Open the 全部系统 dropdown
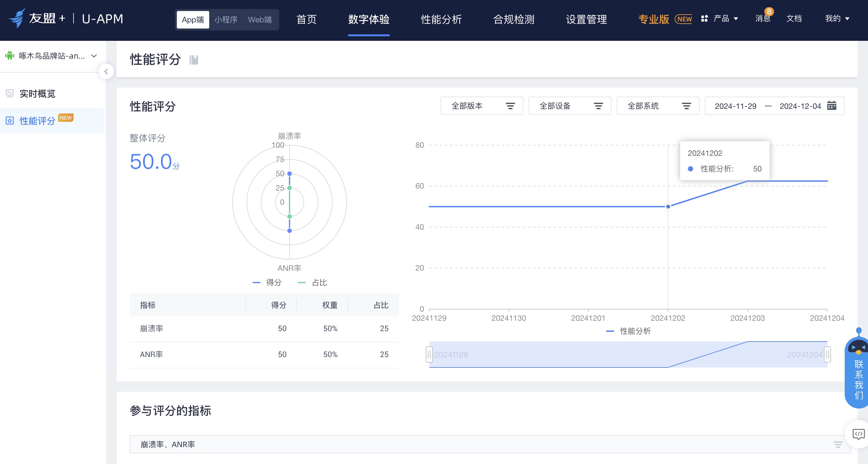 pyautogui.click(x=658, y=106)
